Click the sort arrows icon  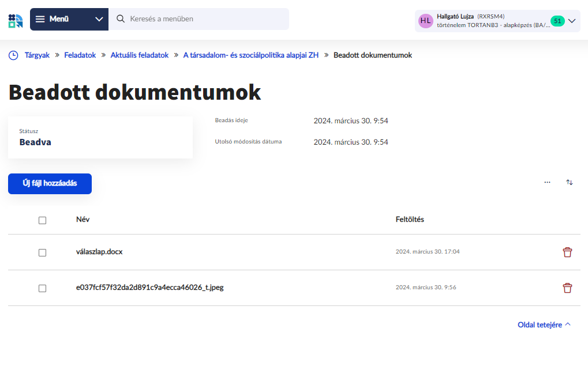[570, 182]
